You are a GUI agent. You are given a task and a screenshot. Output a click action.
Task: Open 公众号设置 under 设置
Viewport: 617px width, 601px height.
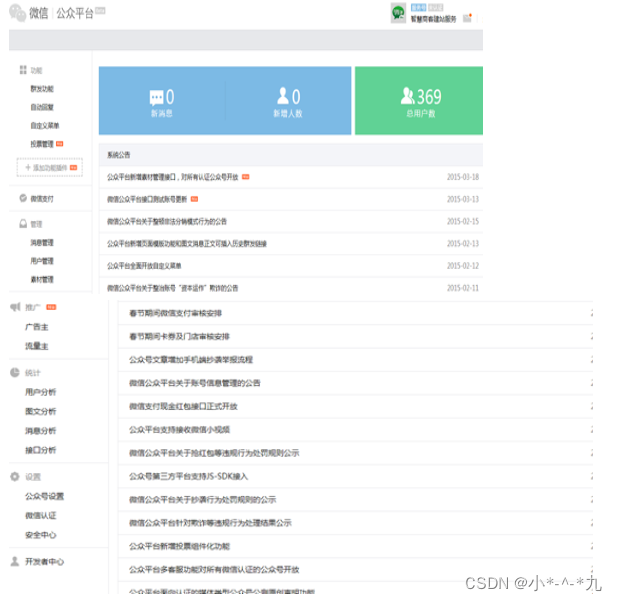pyautogui.click(x=44, y=496)
